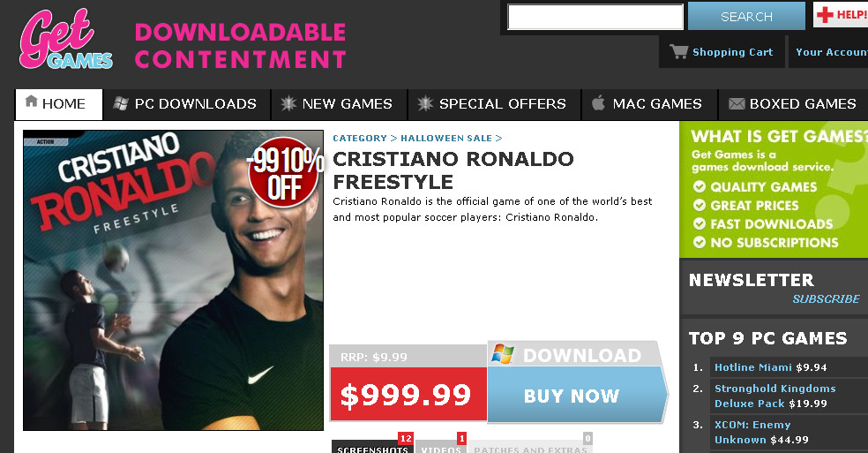Viewport: 868px width, 453px height.
Task: Click the Cristiano Ronaldo Freestyle cover image
Action: [173, 280]
